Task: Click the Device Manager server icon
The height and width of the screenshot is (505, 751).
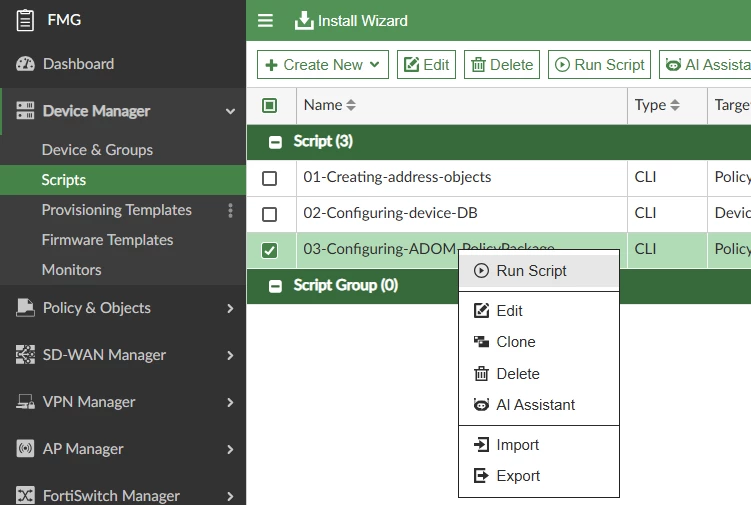Action: (25, 111)
